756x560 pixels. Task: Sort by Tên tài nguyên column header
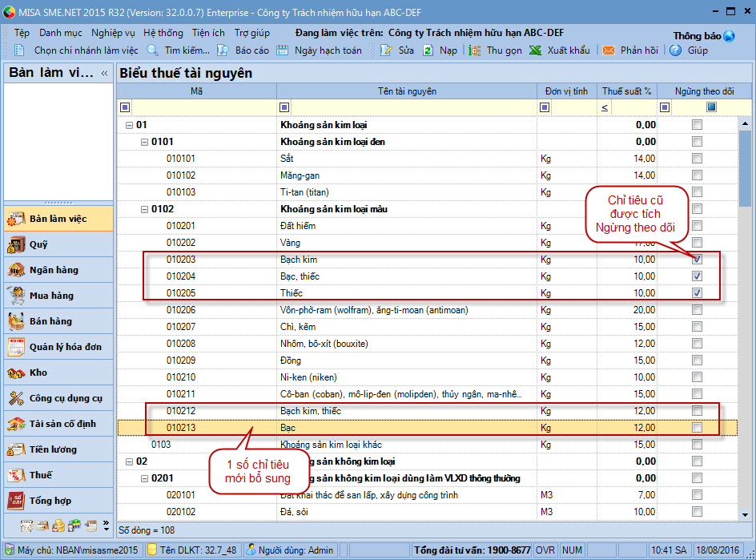(407, 91)
